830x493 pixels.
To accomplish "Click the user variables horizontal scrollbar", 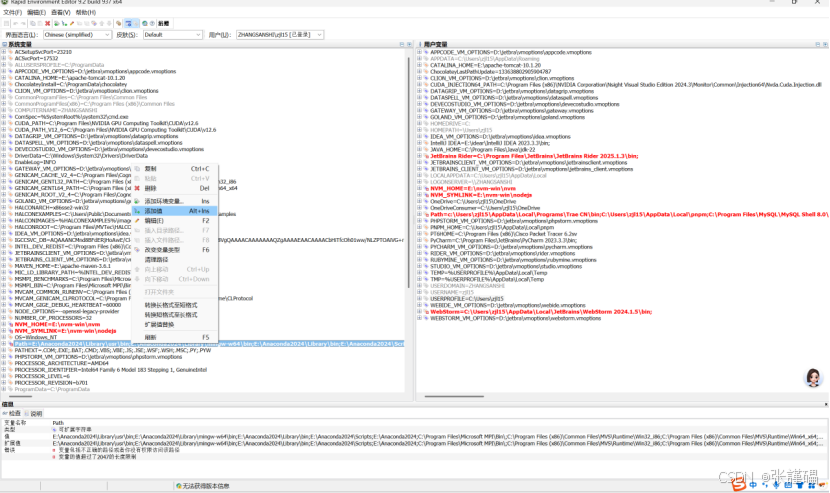I will (x=454, y=396).
